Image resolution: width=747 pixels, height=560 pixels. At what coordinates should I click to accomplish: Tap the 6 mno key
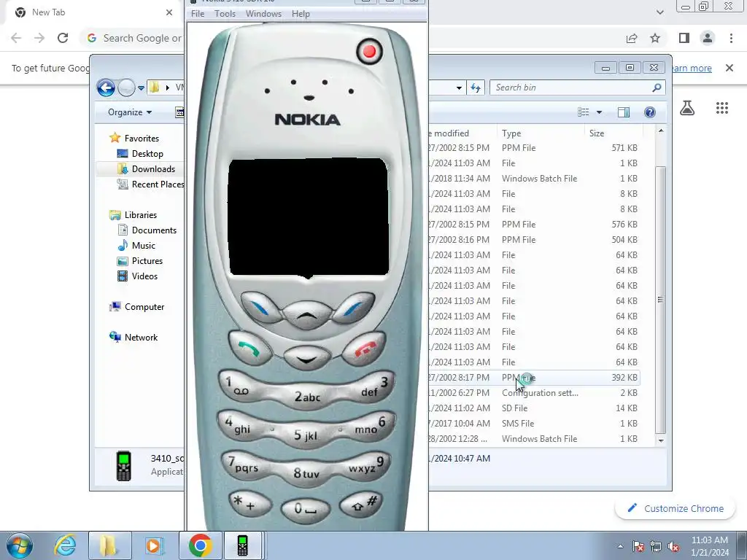(373, 425)
